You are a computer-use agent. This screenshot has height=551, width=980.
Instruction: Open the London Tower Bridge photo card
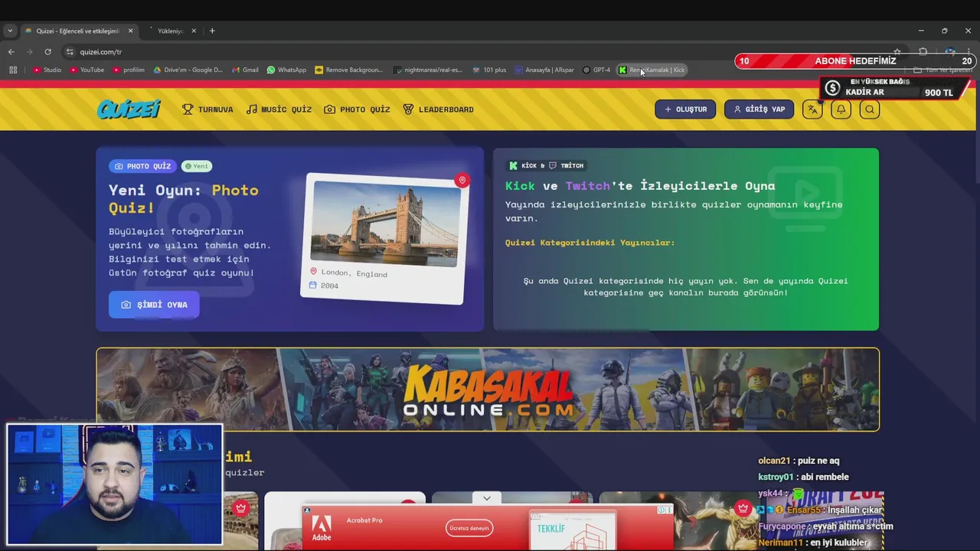point(383,238)
